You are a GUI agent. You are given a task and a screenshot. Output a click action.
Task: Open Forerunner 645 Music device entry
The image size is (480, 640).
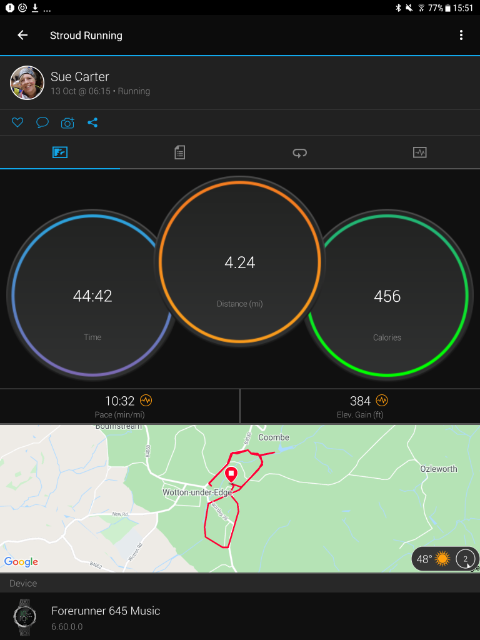click(x=240, y=616)
